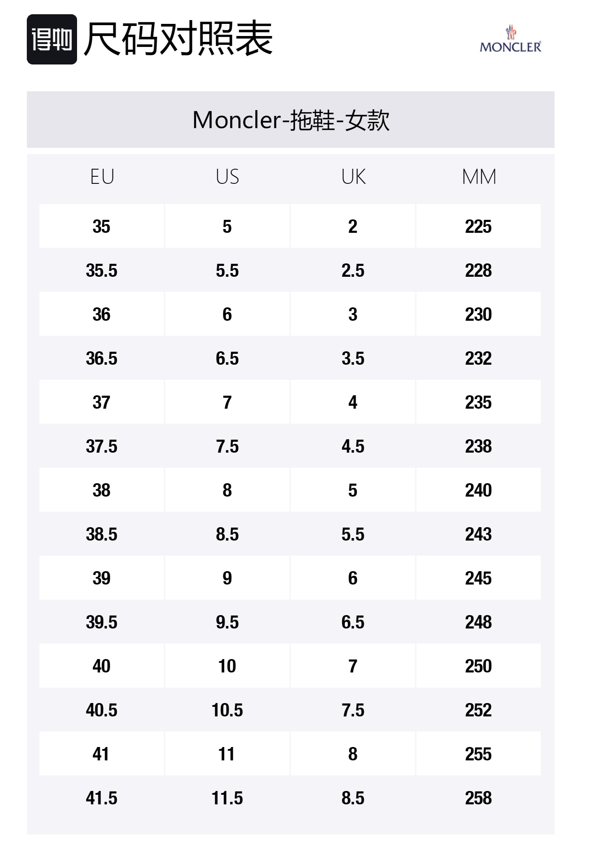The width and height of the screenshot is (603, 868).
Task: Select the UK column header
Action: pos(353,177)
